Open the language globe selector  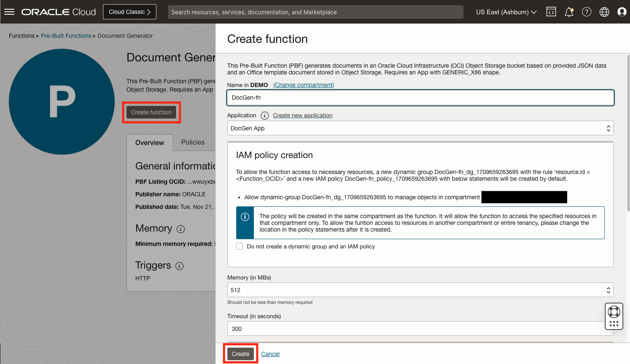coord(604,12)
